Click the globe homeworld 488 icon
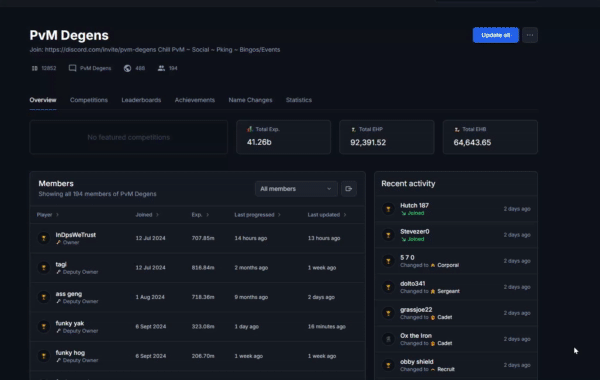The height and width of the screenshot is (380, 600). [127, 68]
